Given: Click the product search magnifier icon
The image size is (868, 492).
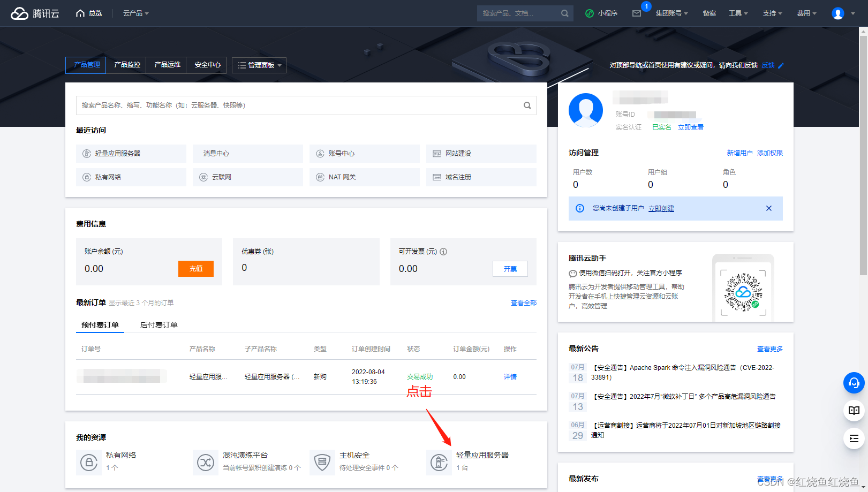Looking at the screenshot, I should [x=527, y=105].
